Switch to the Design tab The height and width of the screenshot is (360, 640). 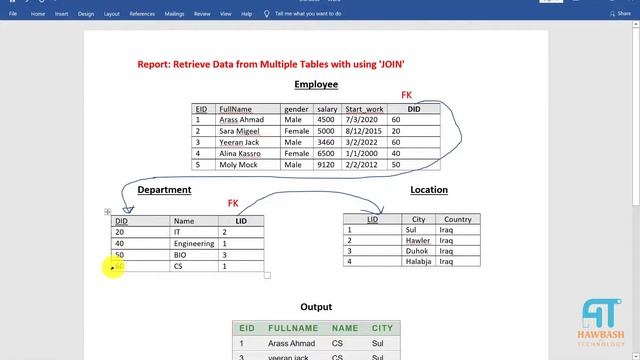point(86,13)
